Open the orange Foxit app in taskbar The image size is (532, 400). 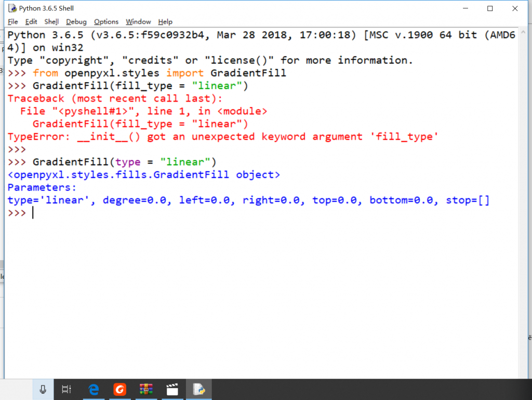[120, 389]
